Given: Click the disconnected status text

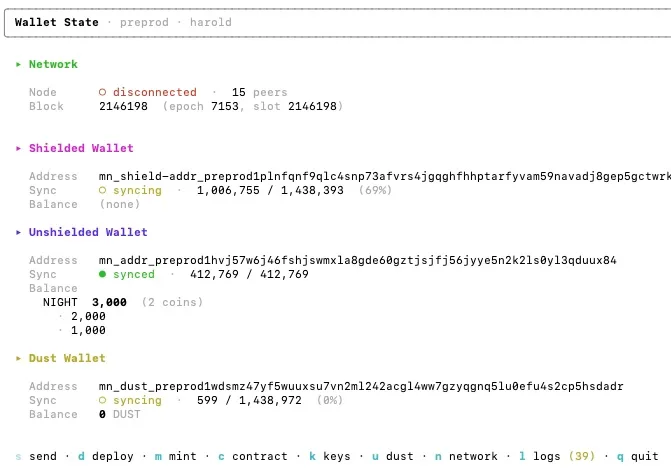Looking at the screenshot, I should coord(154,92).
